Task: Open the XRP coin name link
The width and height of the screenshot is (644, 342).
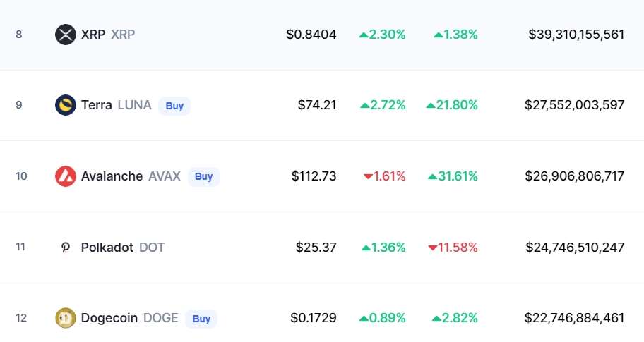Action: click(93, 34)
